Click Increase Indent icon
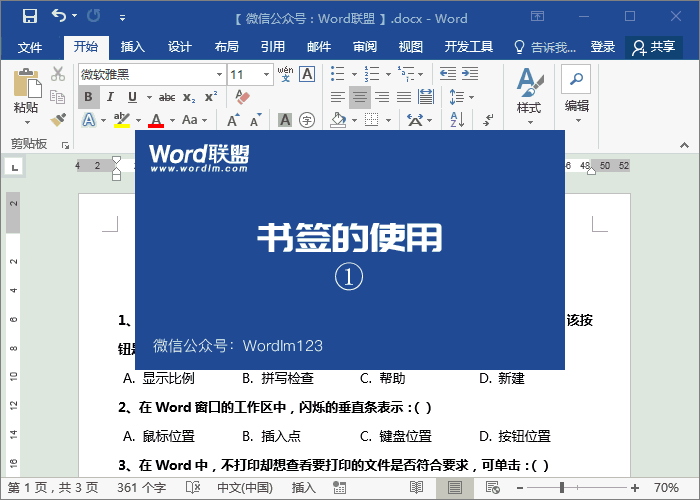Viewport: 700px width, 500px height. (x=470, y=74)
